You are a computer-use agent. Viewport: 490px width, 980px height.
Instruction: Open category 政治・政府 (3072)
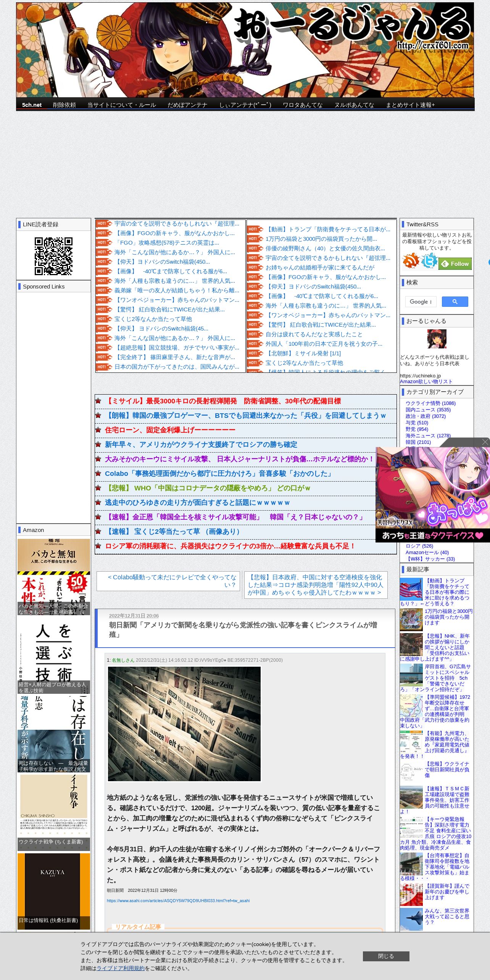pos(426,416)
